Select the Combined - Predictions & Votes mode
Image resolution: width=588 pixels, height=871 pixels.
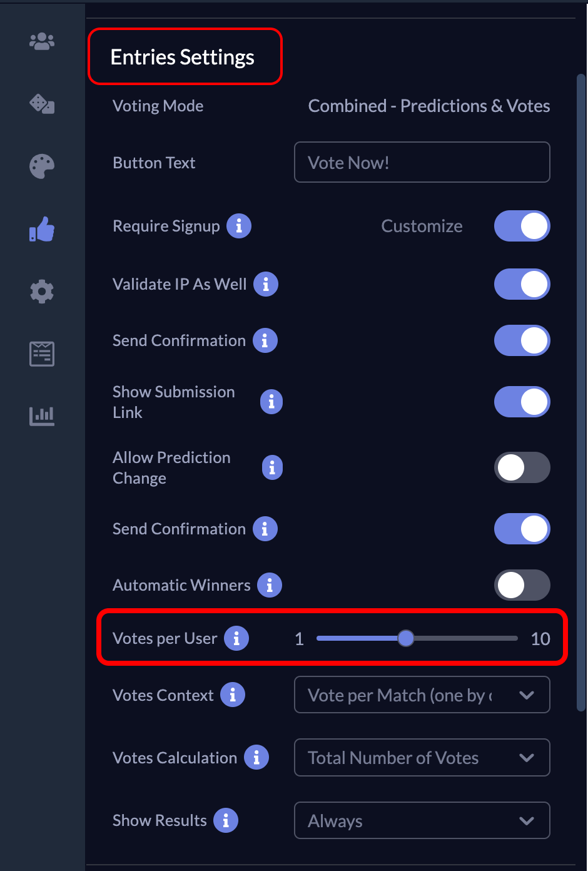[x=428, y=106]
